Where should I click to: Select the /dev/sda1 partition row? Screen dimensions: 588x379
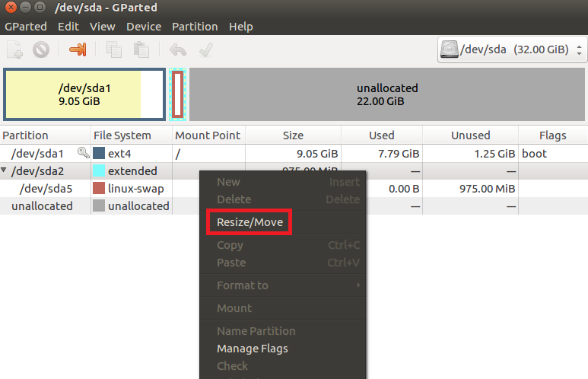[x=294, y=154]
